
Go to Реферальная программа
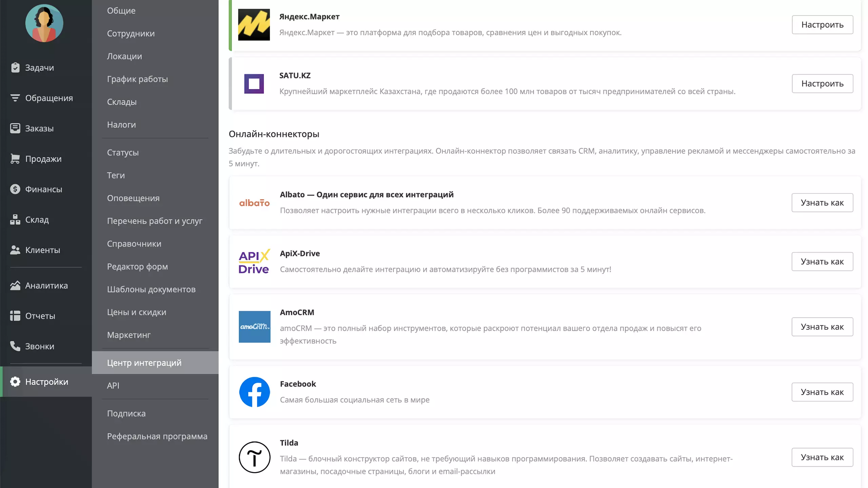pyautogui.click(x=157, y=436)
